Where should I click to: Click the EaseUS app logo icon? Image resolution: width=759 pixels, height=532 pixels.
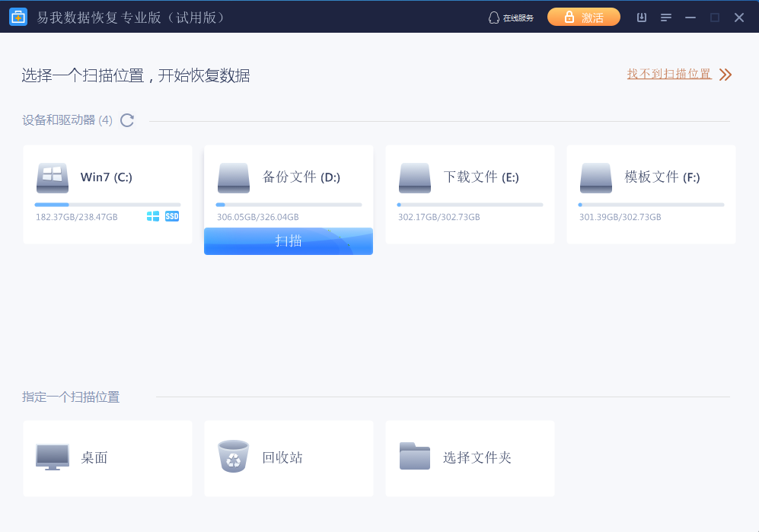tap(18, 16)
